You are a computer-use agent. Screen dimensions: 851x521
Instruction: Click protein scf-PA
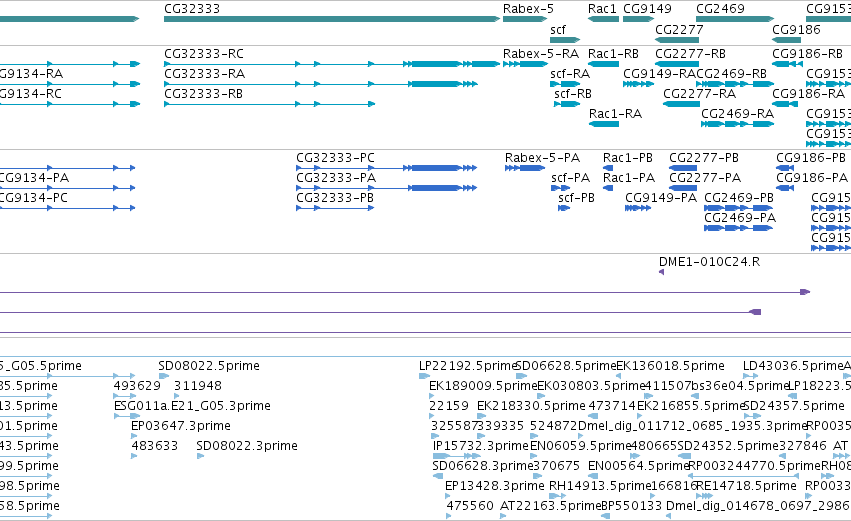pos(570,177)
